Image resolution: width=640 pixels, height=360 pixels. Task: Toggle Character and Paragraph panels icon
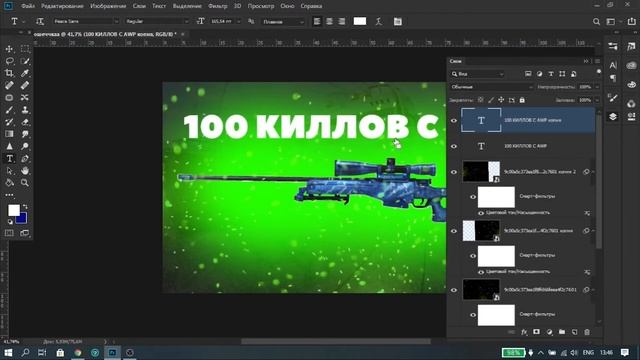[398, 21]
